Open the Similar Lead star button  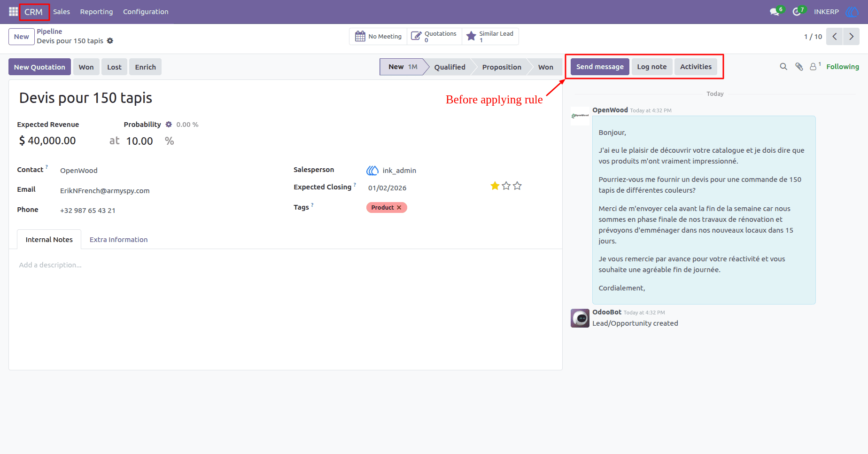click(490, 37)
